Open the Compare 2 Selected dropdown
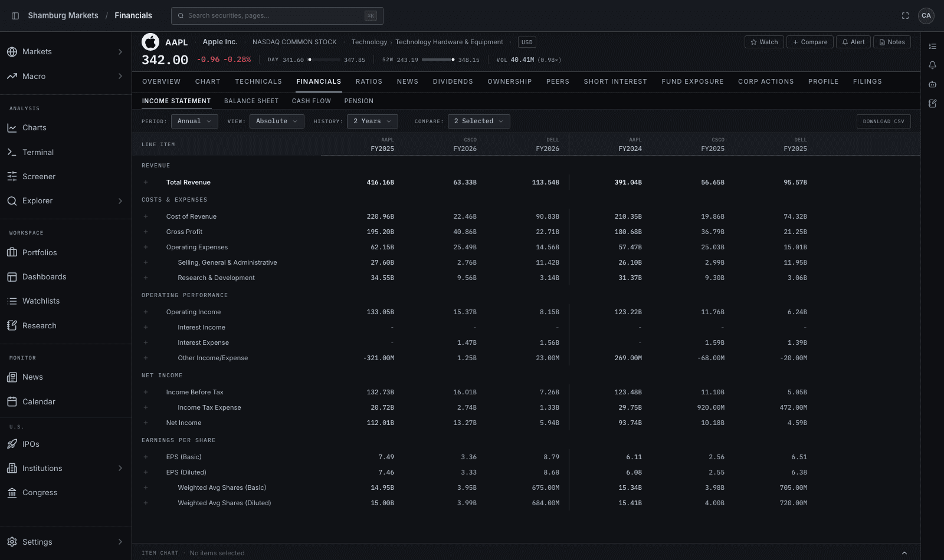This screenshot has width=944, height=560. point(478,121)
